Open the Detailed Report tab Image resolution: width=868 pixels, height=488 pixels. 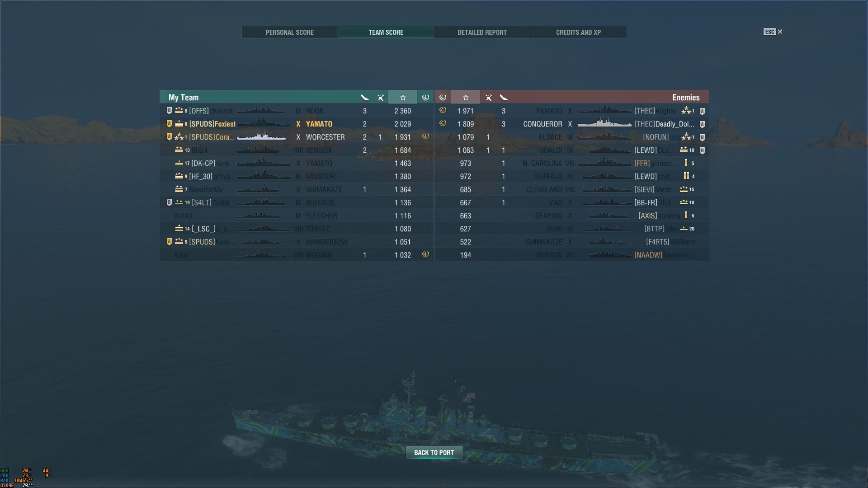[x=482, y=33]
